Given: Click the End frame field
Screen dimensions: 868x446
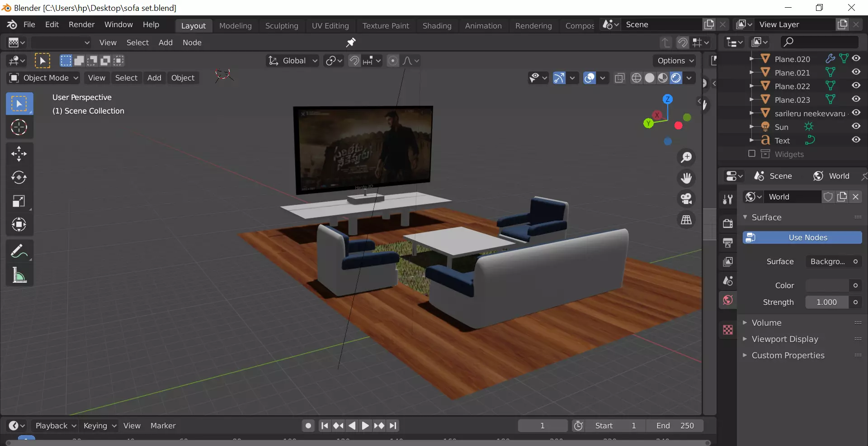Looking at the screenshot, I should 675,426.
